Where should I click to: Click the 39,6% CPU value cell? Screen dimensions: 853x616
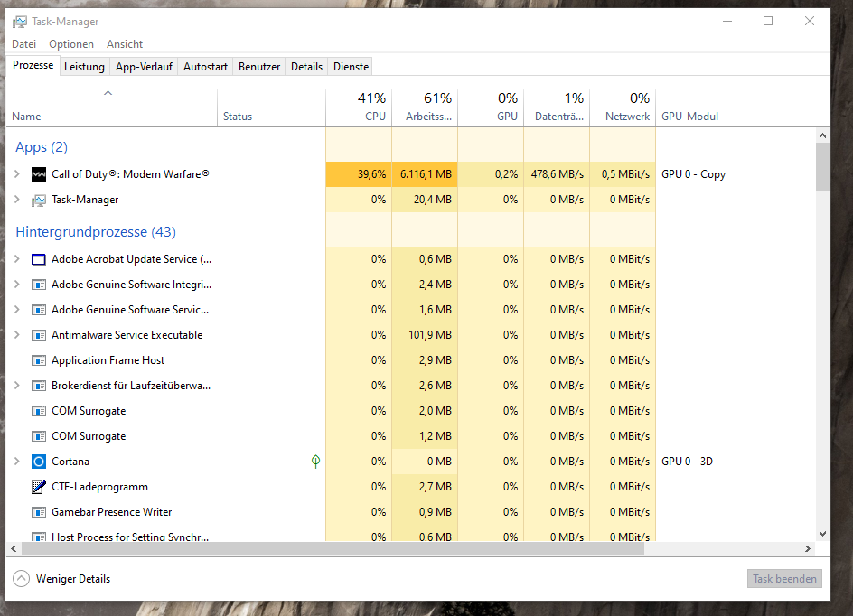click(359, 174)
